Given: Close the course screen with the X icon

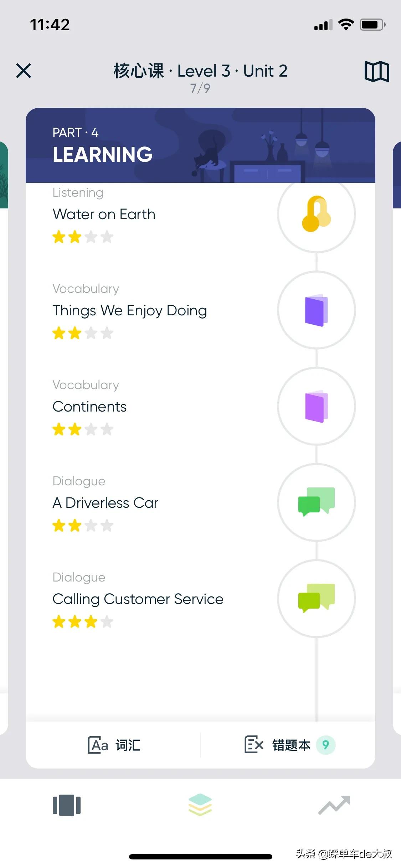Looking at the screenshot, I should click(x=24, y=71).
